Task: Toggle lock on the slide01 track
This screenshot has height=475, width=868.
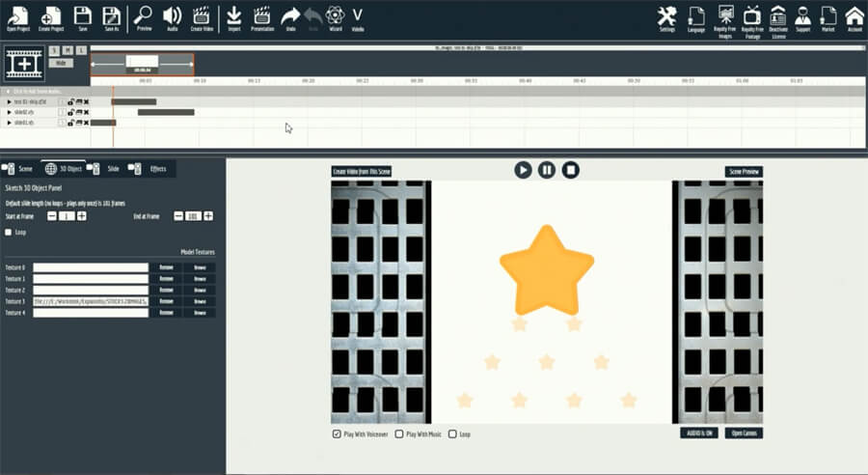Action: (70, 123)
